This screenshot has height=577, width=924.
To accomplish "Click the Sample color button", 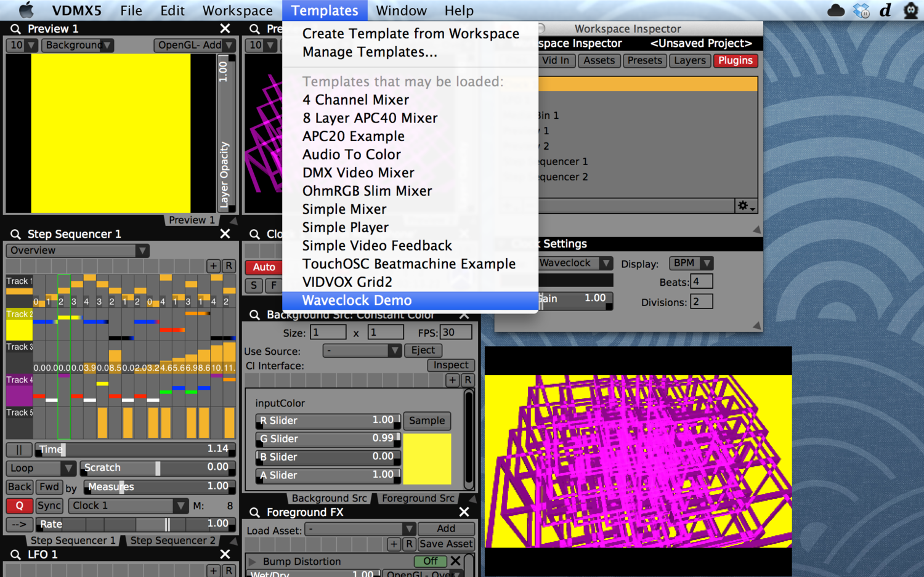I will pyautogui.click(x=427, y=421).
